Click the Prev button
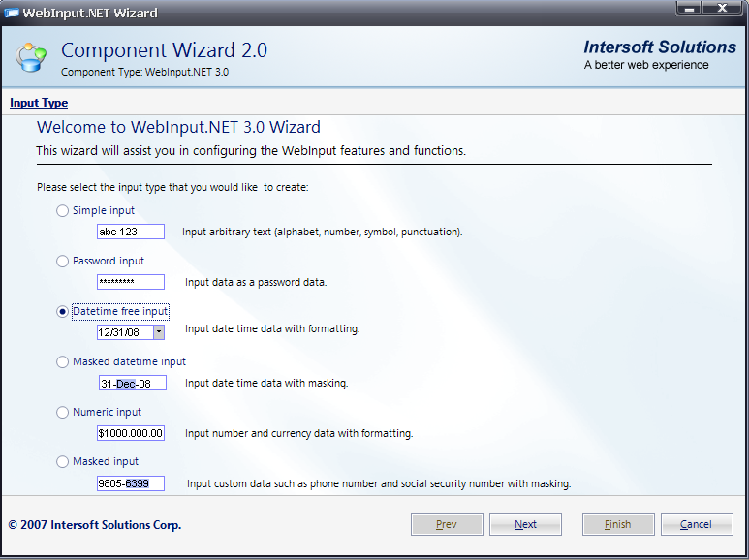The image size is (749, 560). (447, 524)
